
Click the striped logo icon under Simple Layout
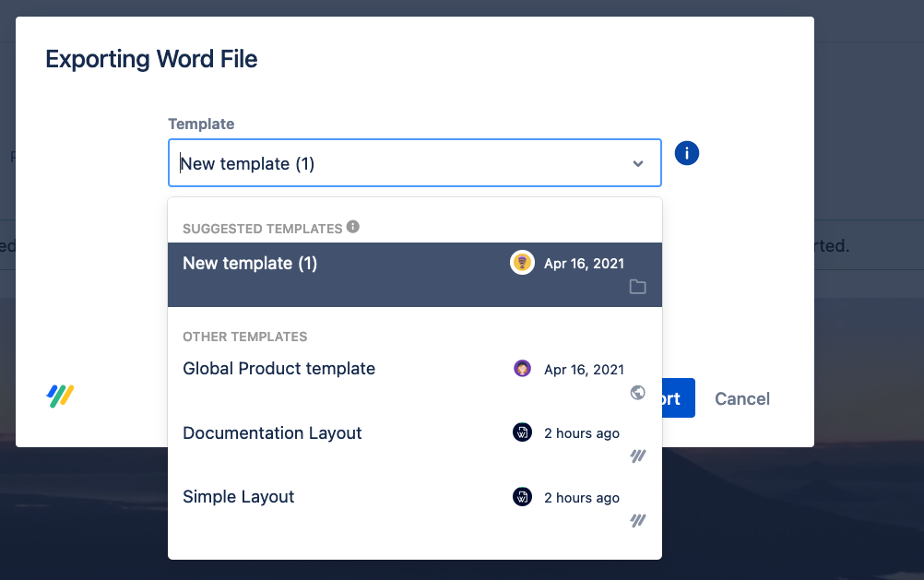point(637,521)
